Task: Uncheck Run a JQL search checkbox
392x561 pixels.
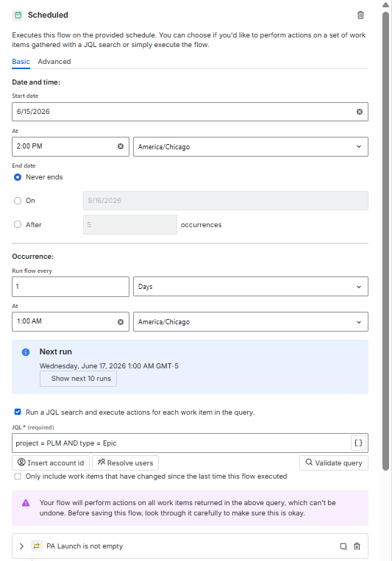Action: (18, 412)
